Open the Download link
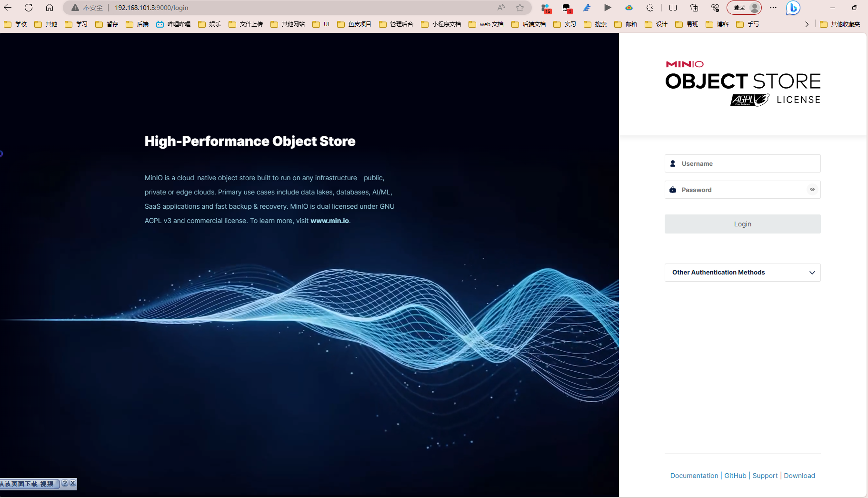Image resolution: width=868 pixels, height=498 pixels. click(x=799, y=476)
